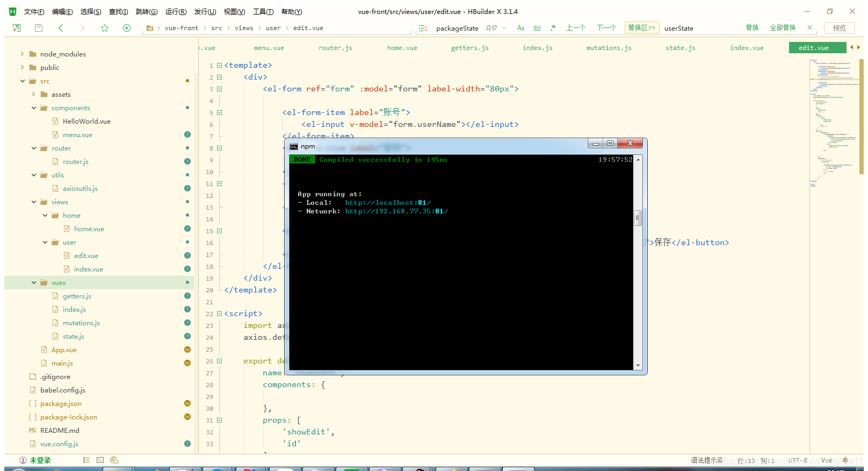Toggle case-sensitive search (Aa)

point(520,28)
